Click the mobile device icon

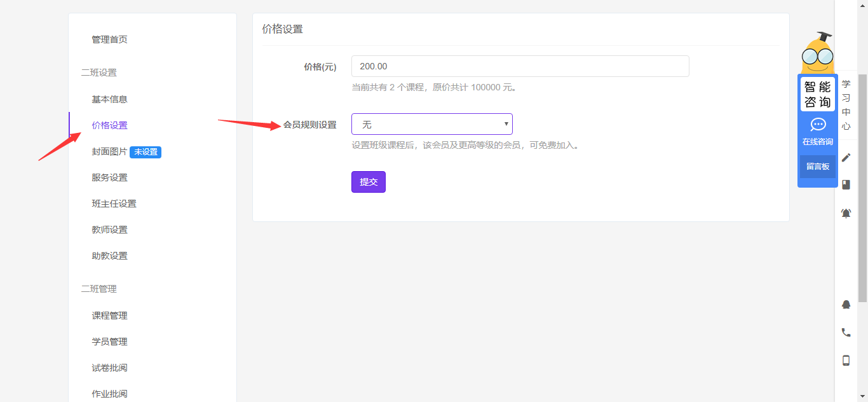click(x=846, y=361)
